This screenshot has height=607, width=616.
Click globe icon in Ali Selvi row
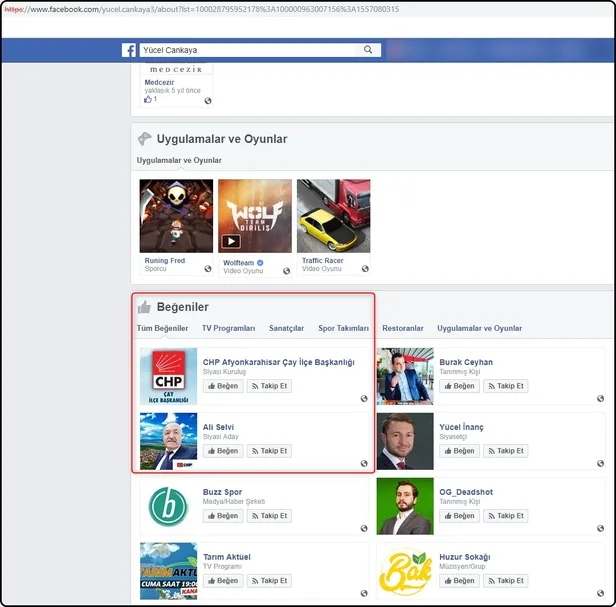[364, 464]
